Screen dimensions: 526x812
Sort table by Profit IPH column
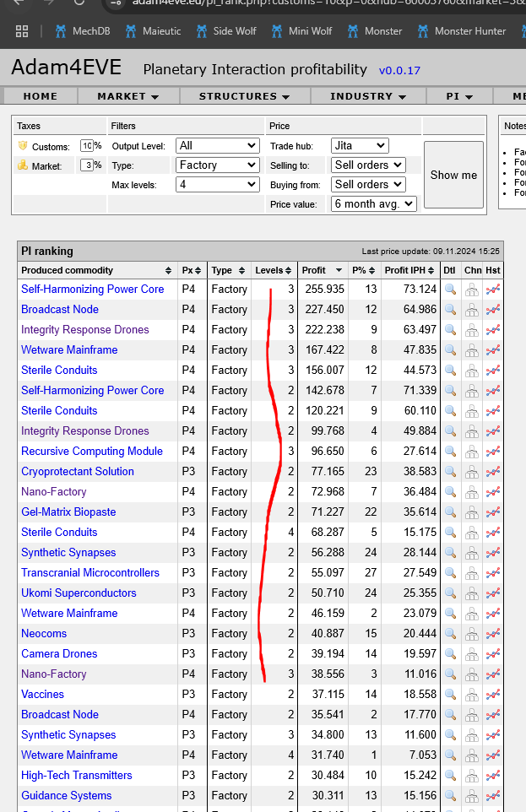click(x=409, y=270)
